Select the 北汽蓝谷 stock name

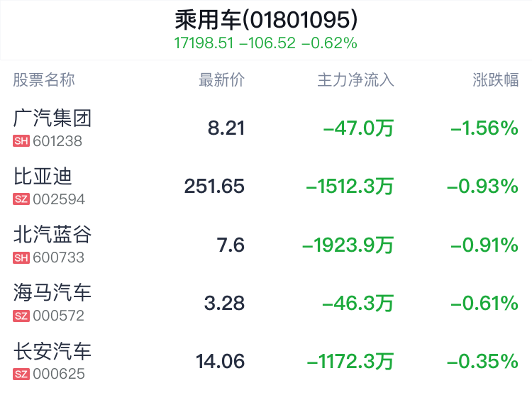click(53, 234)
